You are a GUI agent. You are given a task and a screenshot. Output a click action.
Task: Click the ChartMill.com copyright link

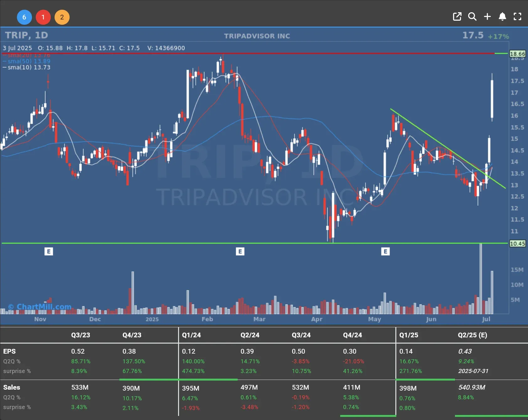coord(40,307)
